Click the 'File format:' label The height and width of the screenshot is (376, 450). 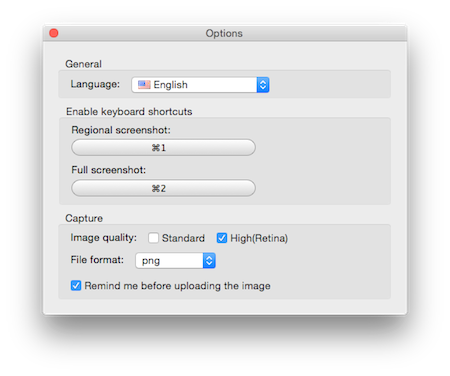coord(97,260)
